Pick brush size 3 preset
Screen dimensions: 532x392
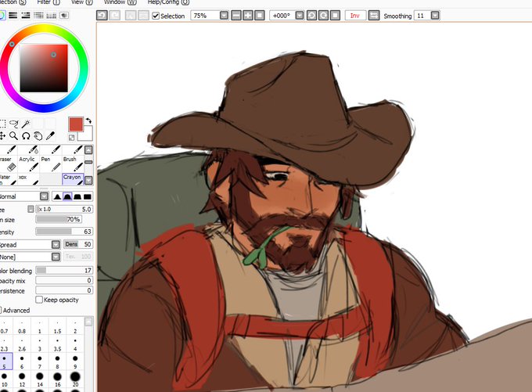(40, 344)
